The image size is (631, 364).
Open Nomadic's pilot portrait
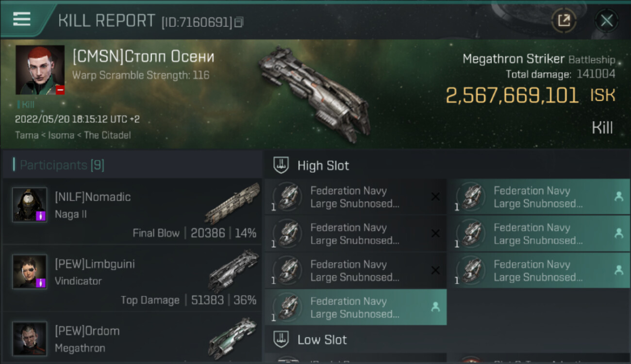coord(30,205)
